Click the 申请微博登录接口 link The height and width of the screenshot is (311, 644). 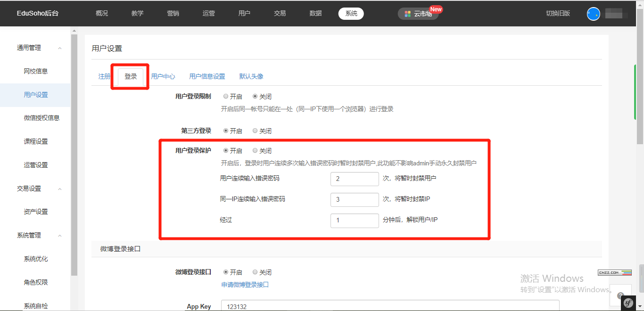245,285
